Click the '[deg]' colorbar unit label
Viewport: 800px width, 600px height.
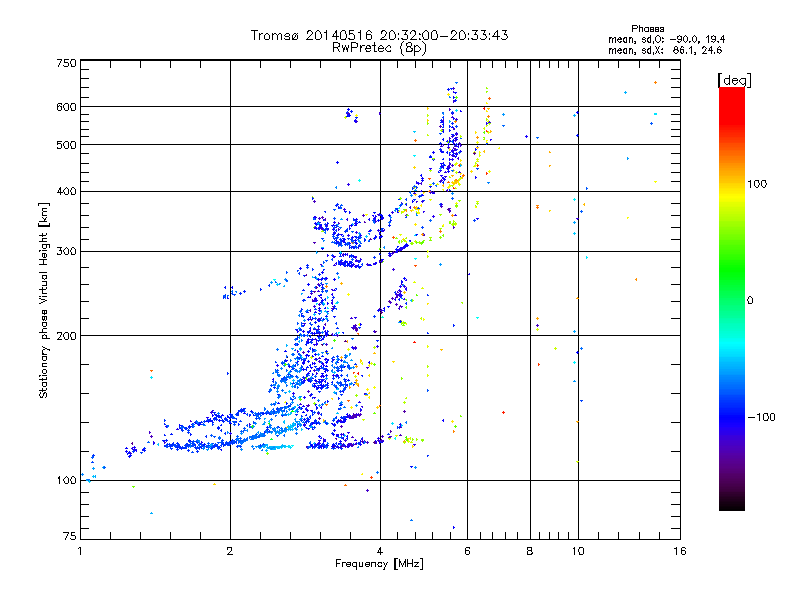pos(734,80)
